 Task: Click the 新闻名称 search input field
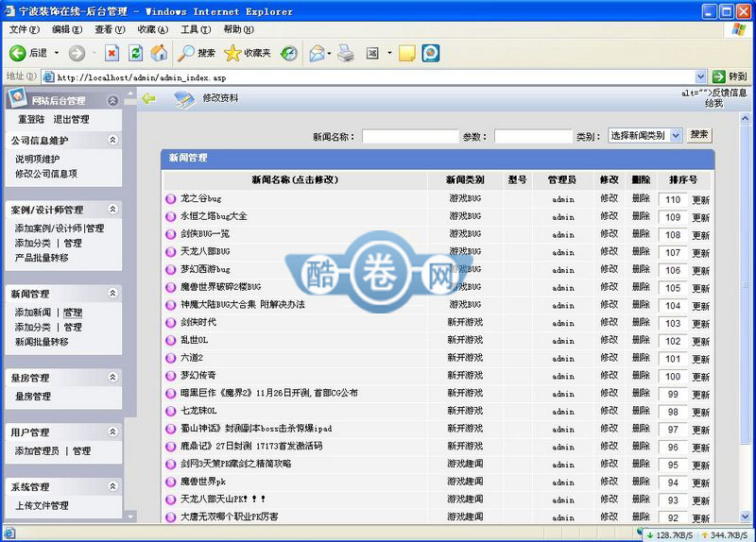tap(410, 136)
